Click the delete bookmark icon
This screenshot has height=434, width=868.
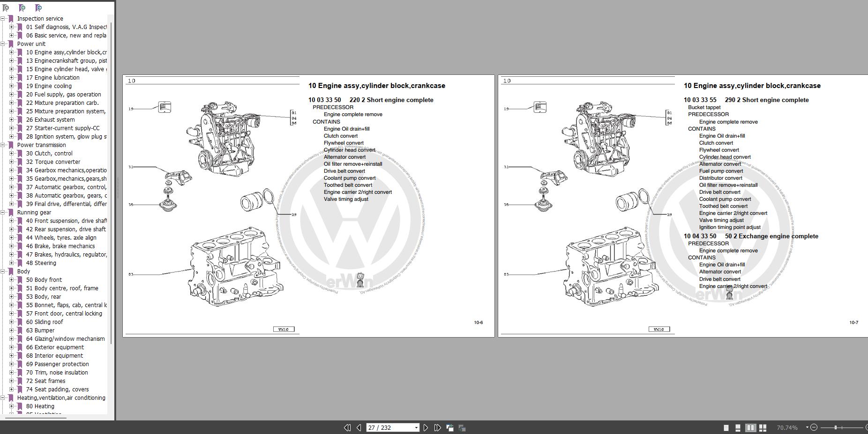click(x=6, y=7)
